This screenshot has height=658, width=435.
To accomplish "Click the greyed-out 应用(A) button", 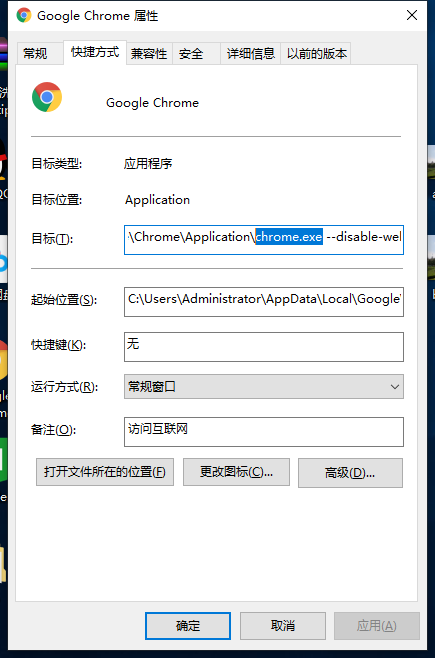I will click(377, 626).
